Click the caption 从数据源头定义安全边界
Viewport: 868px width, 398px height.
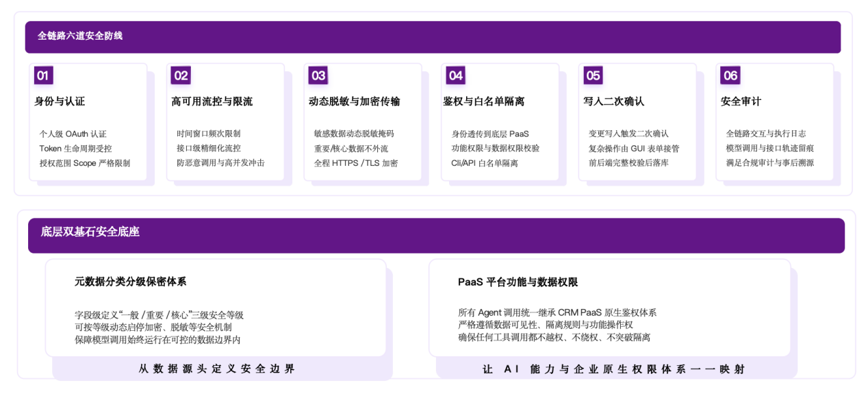click(x=217, y=369)
